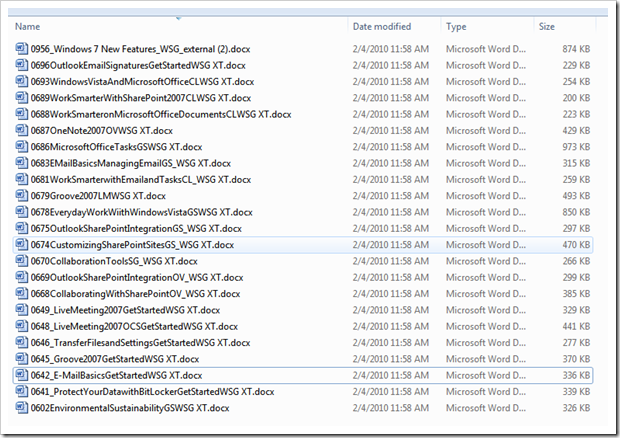Click Word icon of 0646_TransferFilesandSettings file
This screenshot has width=620, height=438.
click(21, 342)
